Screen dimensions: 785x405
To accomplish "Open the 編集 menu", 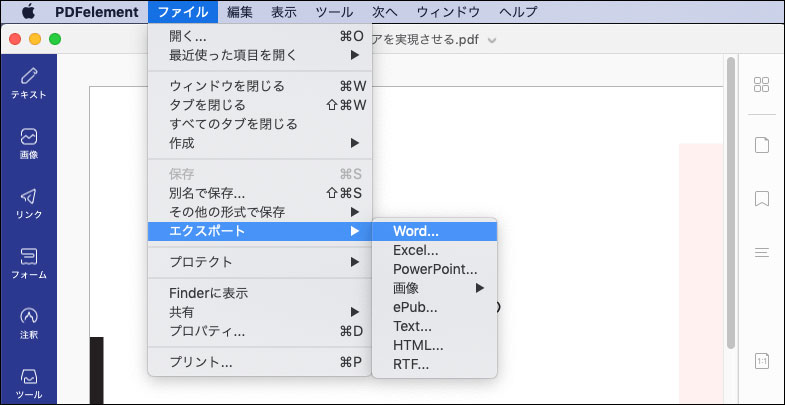I will [x=240, y=12].
